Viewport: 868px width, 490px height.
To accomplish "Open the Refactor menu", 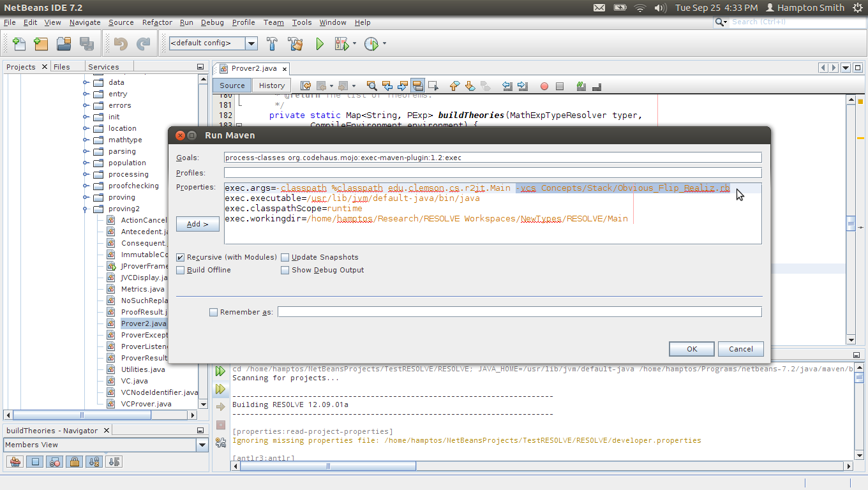I will (x=157, y=22).
